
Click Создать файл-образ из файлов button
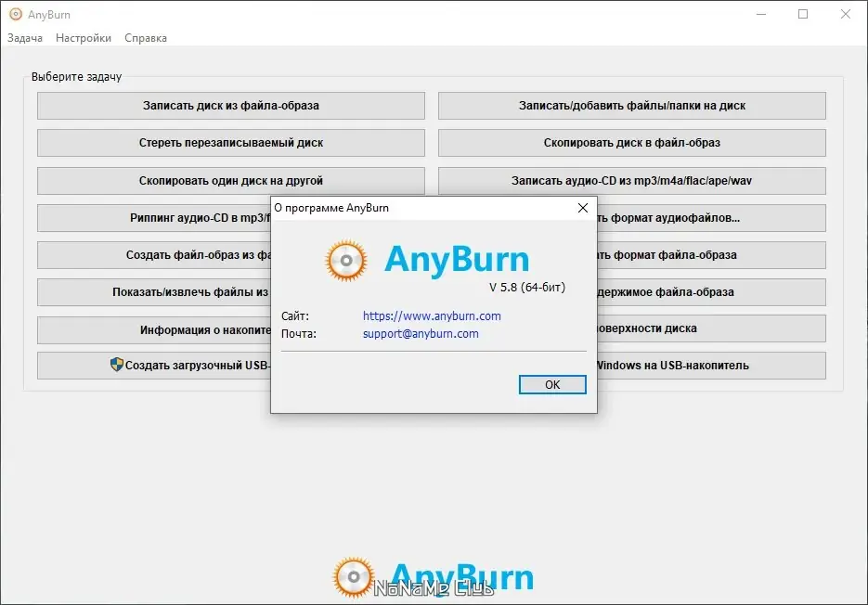click(154, 255)
